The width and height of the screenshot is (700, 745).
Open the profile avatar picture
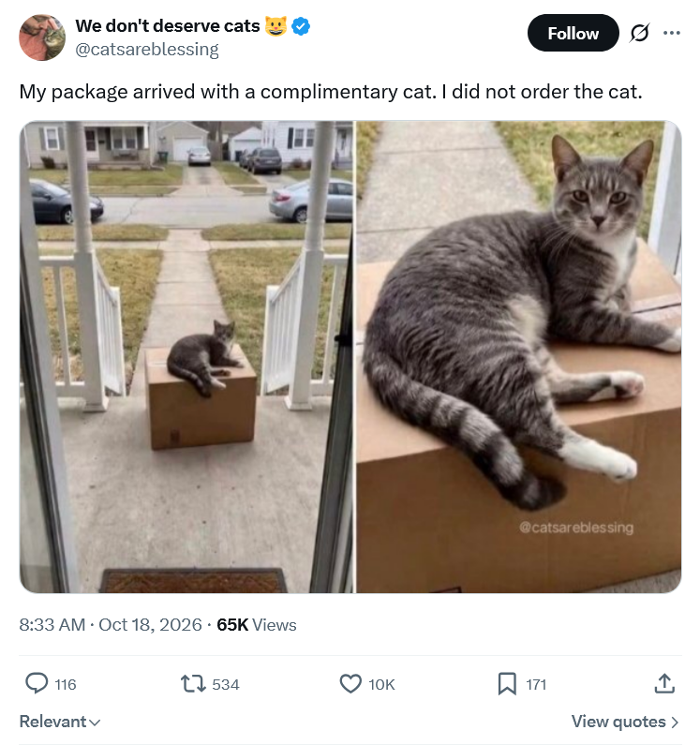pyautogui.click(x=42, y=37)
